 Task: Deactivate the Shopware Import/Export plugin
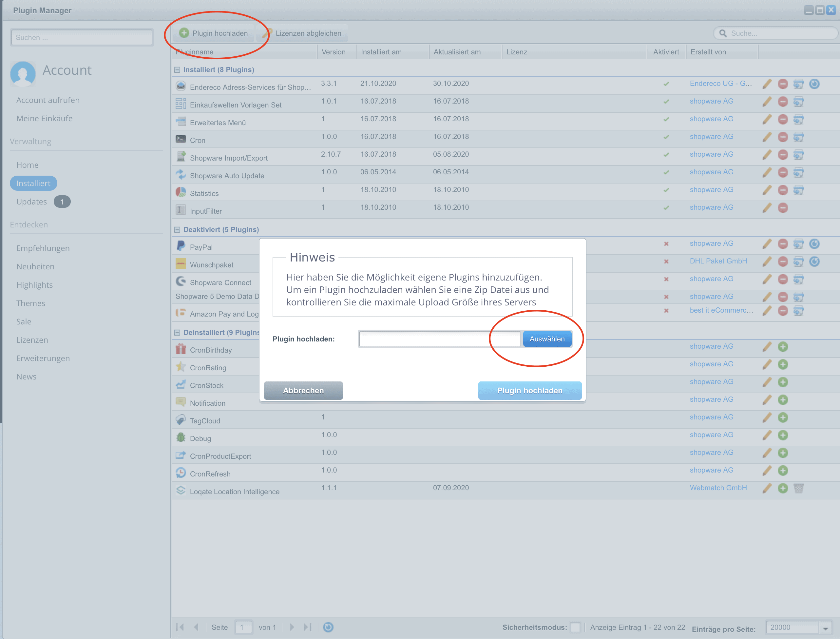[783, 155]
